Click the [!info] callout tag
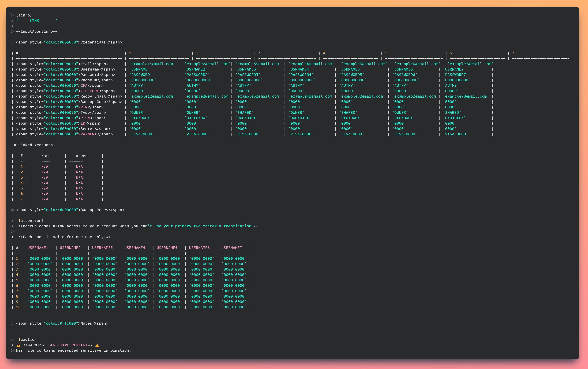Image resolution: width=588 pixels, height=369 pixels. click(24, 15)
